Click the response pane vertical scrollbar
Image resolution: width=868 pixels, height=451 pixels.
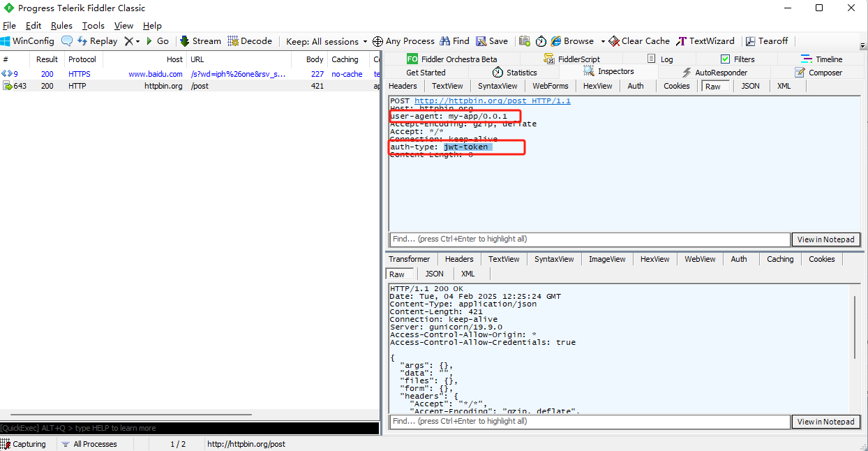tap(854, 327)
